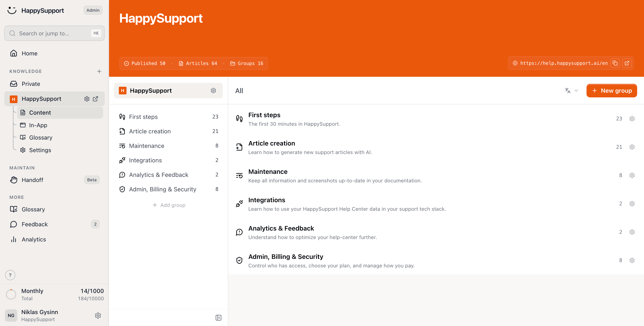This screenshot has height=326, width=644.
Task: Open the Analytics page
Action: (55, 239)
